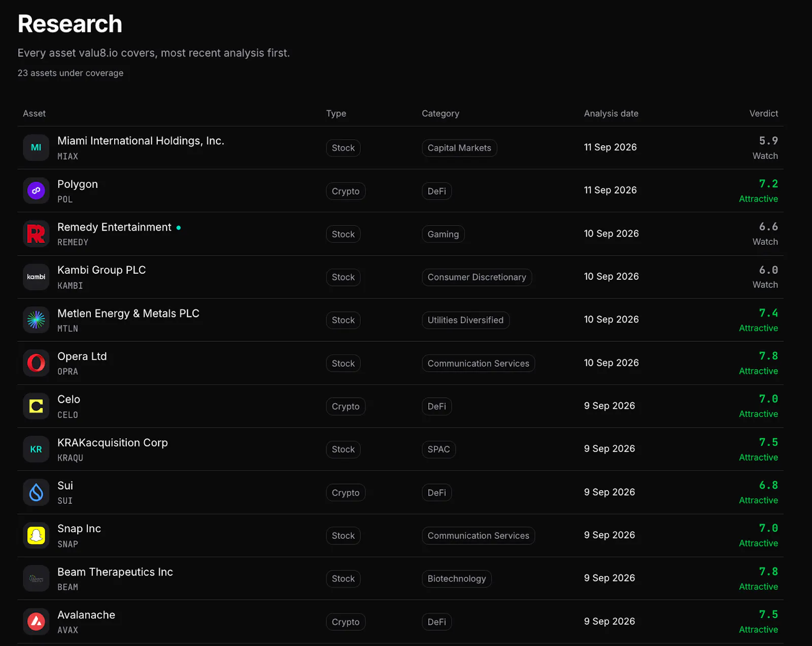Open the Polygon asset page
Viewport: 812px width, 646px height.
point(78,184)
